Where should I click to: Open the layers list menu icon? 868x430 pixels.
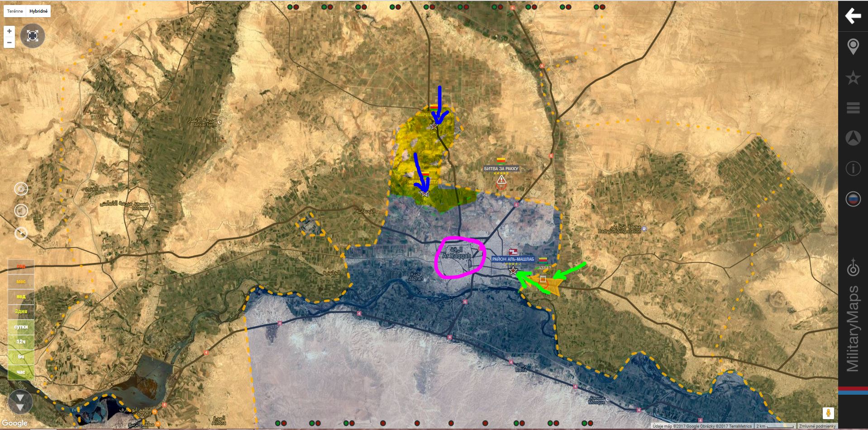[x=853, y=108]
